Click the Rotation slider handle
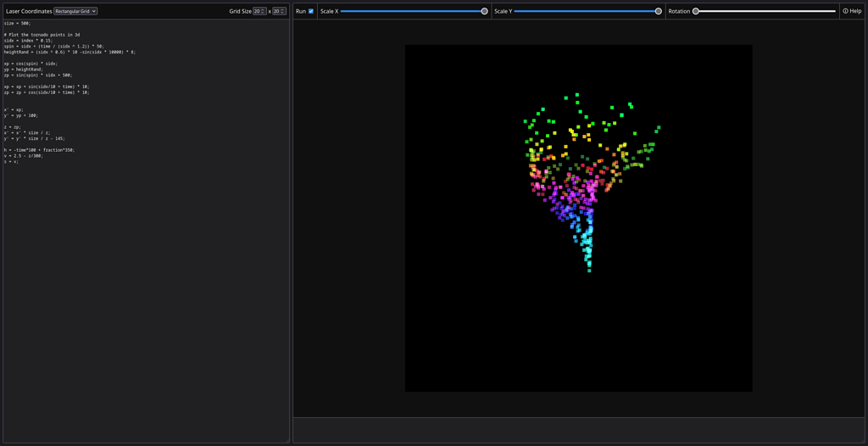The height and width of the screenshot is (446, 868). coord(696,11)
